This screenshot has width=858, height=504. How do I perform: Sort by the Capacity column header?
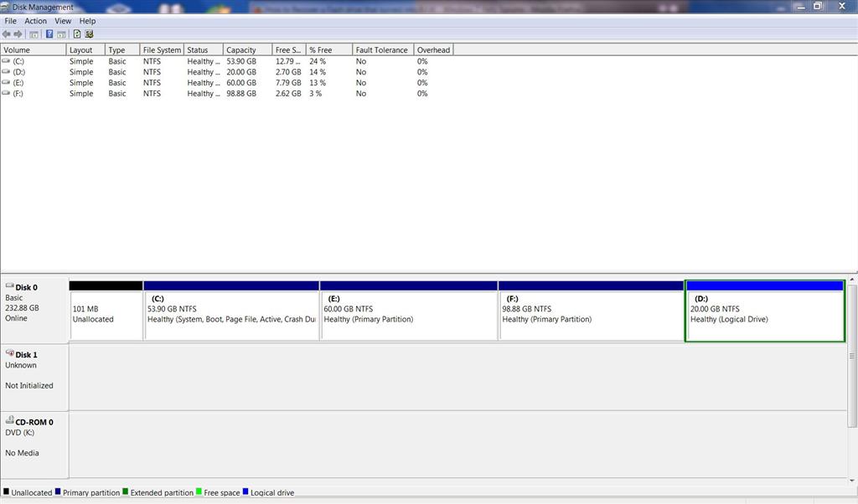(247, 49)
